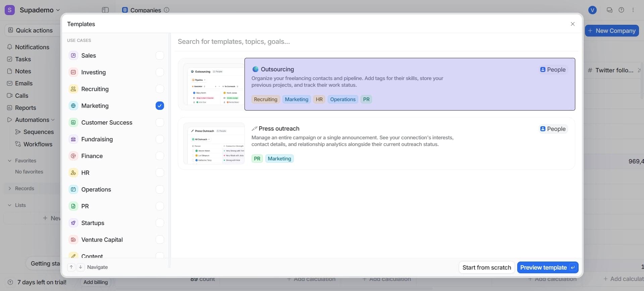Click the Venture Capital icon

point(73,240)
